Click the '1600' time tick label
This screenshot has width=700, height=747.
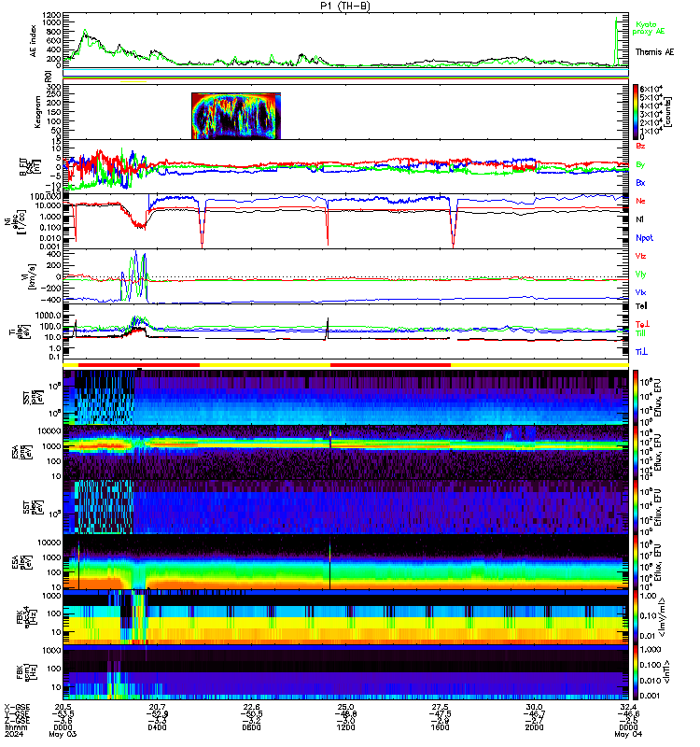(440, 727)
